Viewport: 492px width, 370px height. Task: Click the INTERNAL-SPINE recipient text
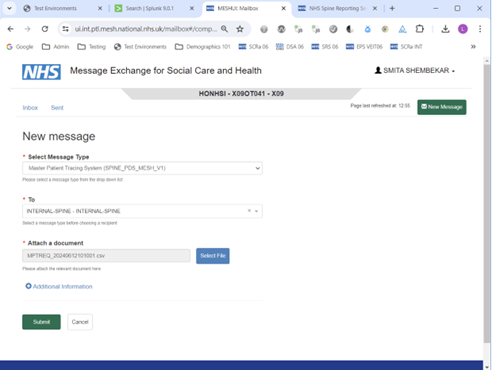73,211
